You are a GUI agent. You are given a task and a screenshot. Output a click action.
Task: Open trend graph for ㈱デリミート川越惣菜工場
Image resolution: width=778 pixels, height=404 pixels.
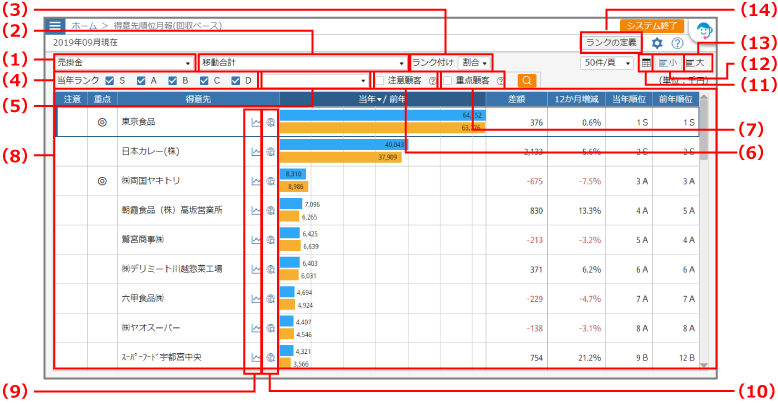pos(256,269)
